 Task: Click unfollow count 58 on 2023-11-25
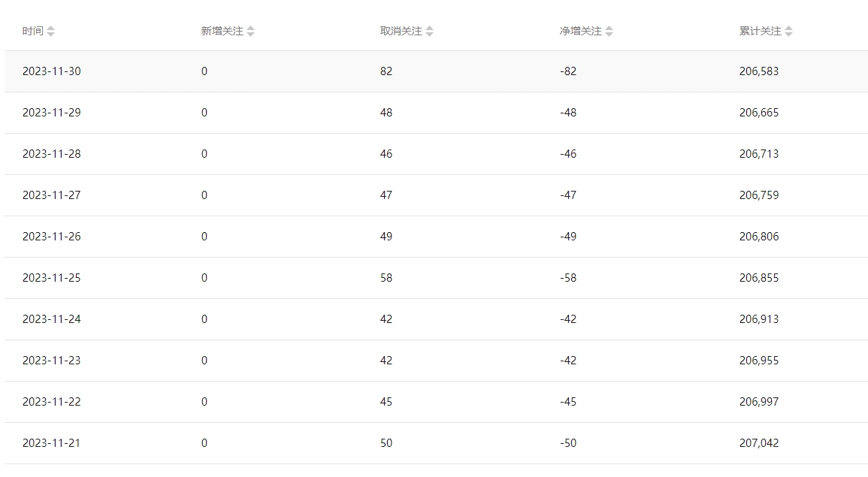coord(386,278)
